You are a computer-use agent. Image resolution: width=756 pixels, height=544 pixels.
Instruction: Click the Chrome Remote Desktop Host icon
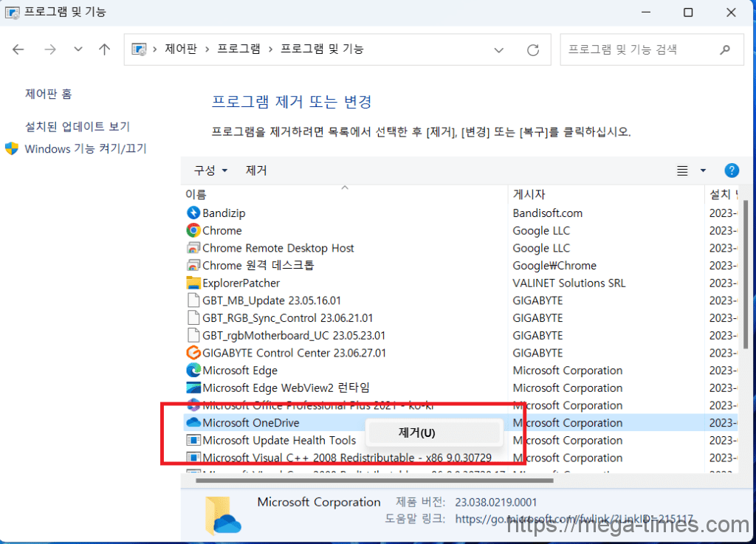(193, 248)
